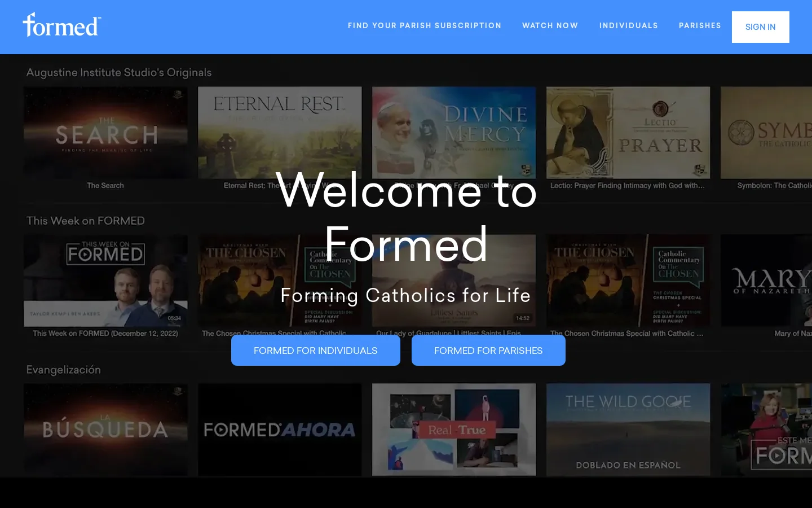Open This Week on FORMED video thumbnail
The width and height of the screenshot is (812, 508).
[x=105, y=281]
